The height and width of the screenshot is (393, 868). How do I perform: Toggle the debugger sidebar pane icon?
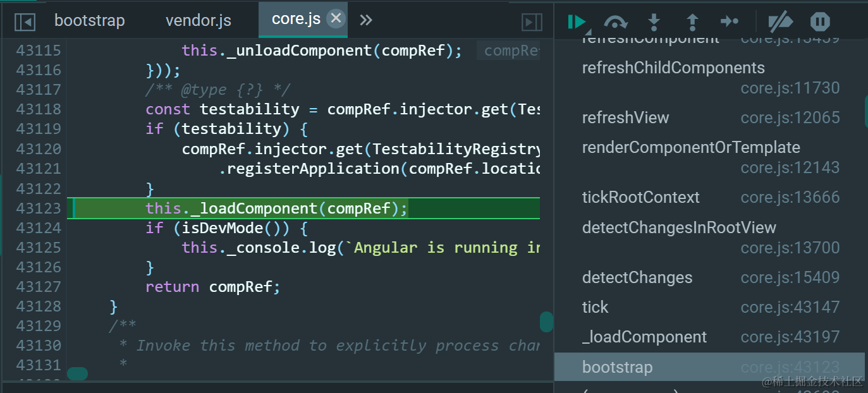[532, 22]
